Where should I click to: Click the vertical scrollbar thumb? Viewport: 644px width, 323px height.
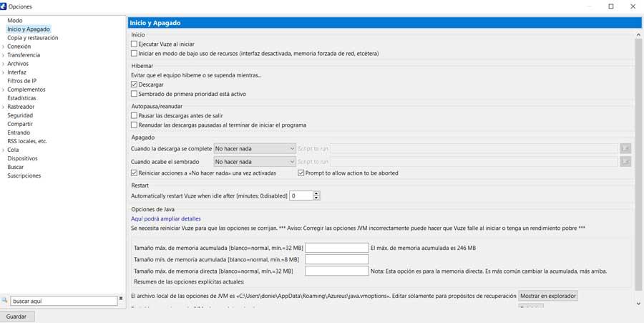pyautogui.click(x=638, y=165)
